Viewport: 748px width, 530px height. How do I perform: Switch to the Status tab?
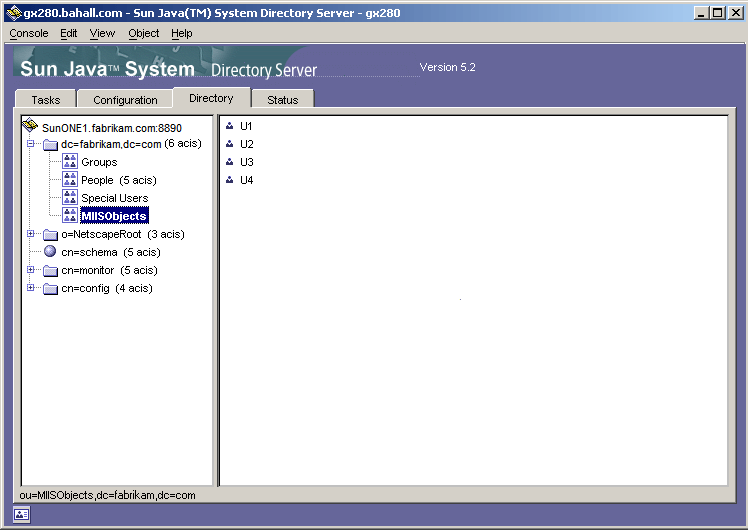coord(283,100)
